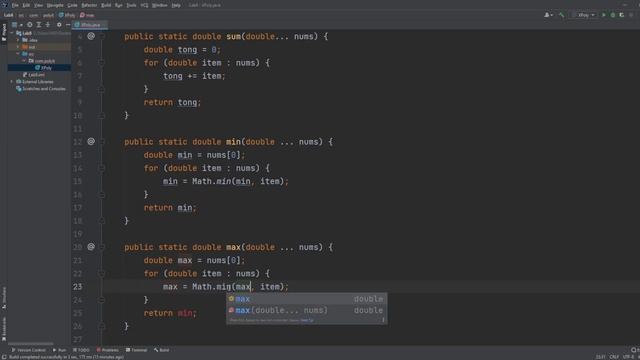Fold the for loop in min method
This screenshot has height=360, width=640.
pos(102,168)
